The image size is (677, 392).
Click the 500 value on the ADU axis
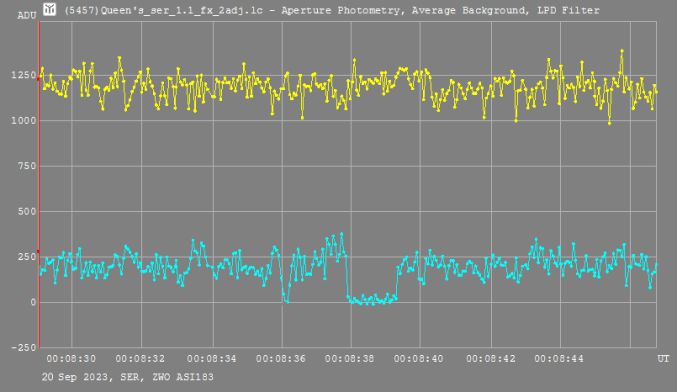pyautogui.click(x=27, y=212)
